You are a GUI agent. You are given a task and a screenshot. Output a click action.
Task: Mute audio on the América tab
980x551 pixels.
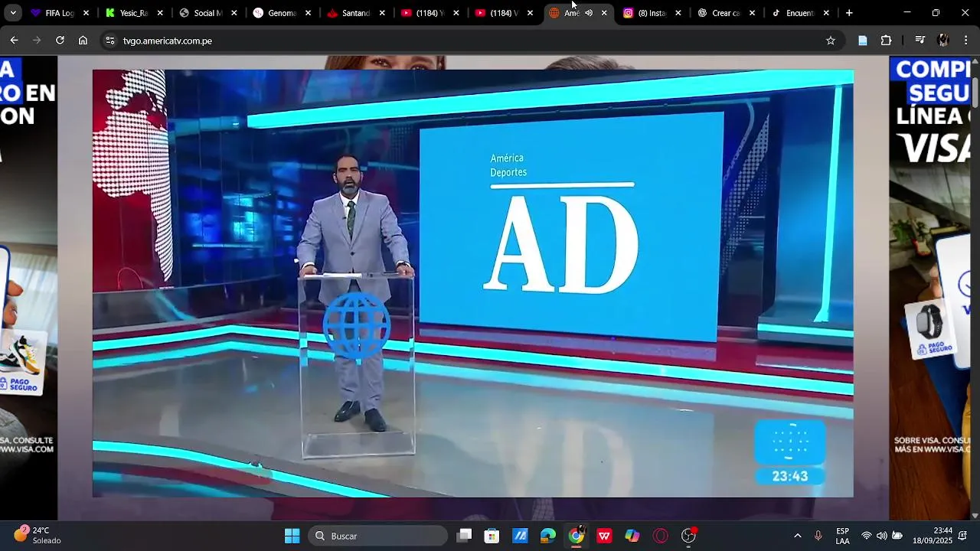point(589,13)
